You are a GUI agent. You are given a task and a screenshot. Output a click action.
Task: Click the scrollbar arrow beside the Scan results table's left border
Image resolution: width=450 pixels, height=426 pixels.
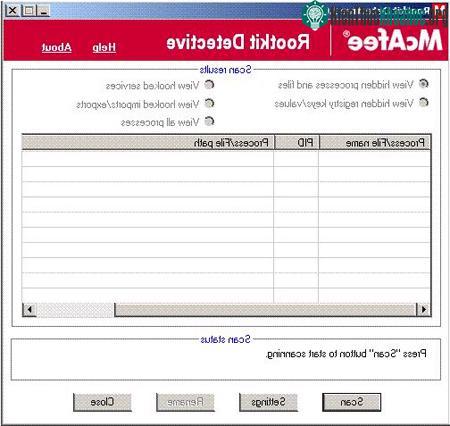29,310
